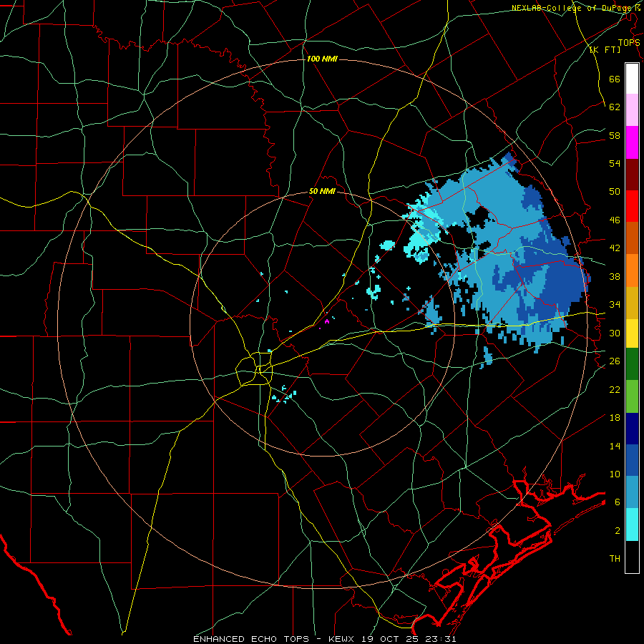Pick the light blue 10 kft swatch

[x=632, y=492]
